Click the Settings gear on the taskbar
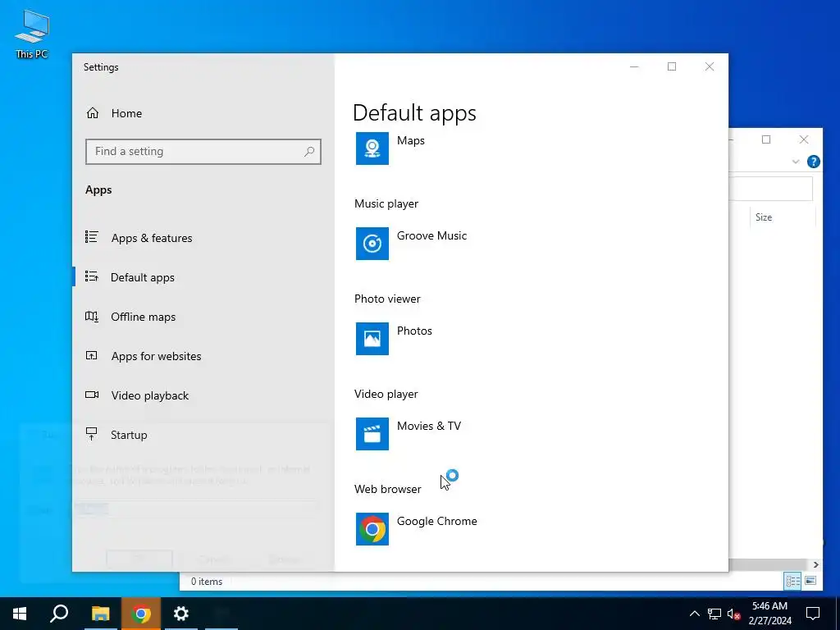Viewport: 840px width, 630px height. pos(181,614)
